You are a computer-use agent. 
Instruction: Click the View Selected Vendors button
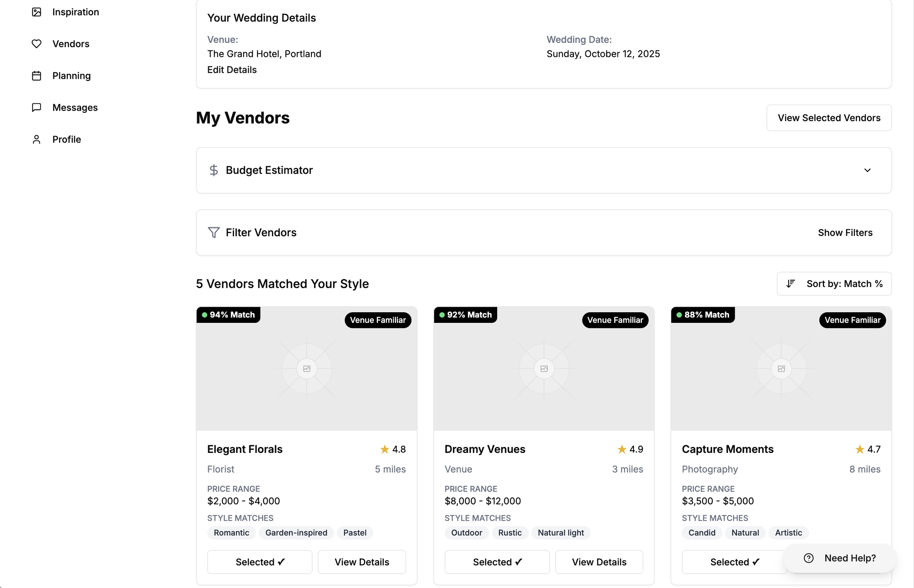(x=829, y=118)
